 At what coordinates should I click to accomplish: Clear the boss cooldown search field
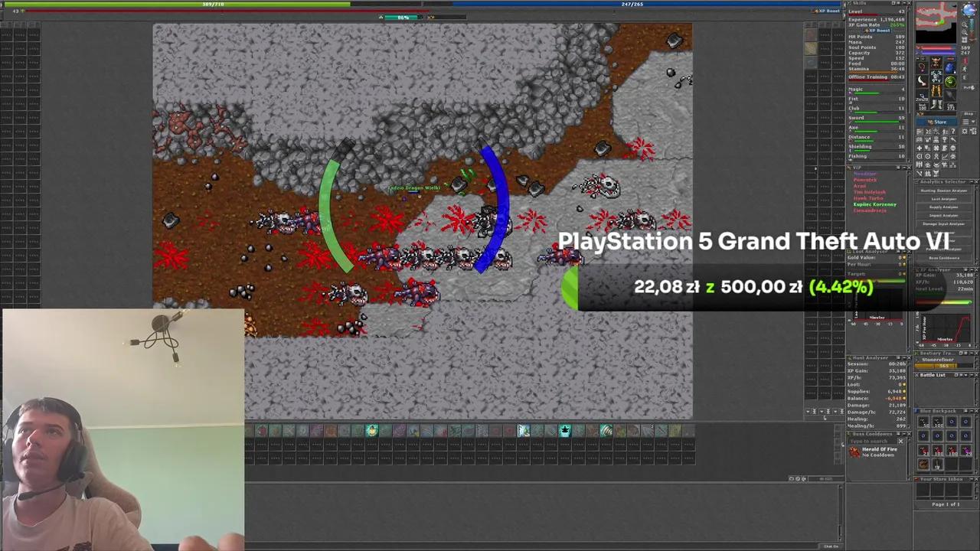pos(901,442)
